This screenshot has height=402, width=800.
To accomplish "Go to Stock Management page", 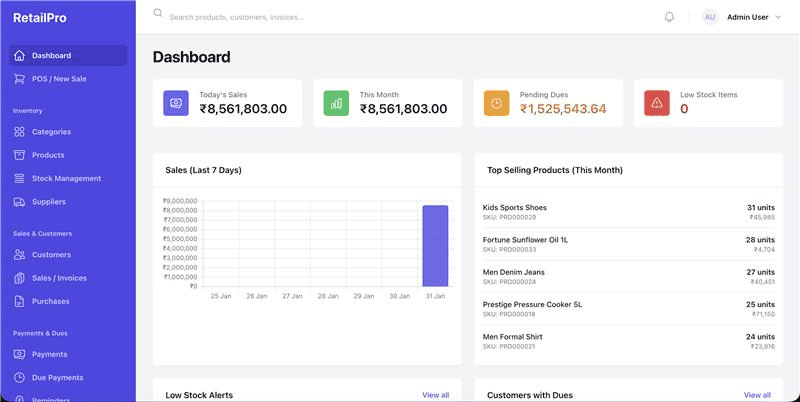I will pyautogui.click(x=66, y=179).
